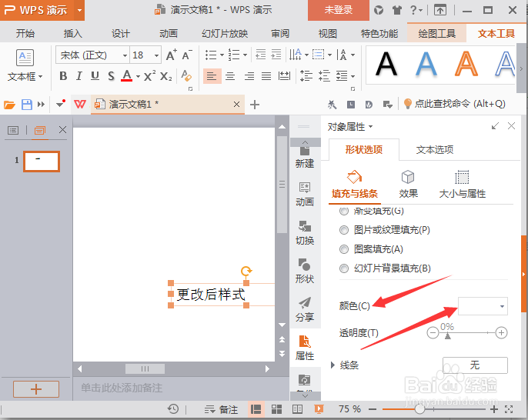Switch to the 文本选项 tab
This screenshot has height=420, width=528.
point(435,149)
